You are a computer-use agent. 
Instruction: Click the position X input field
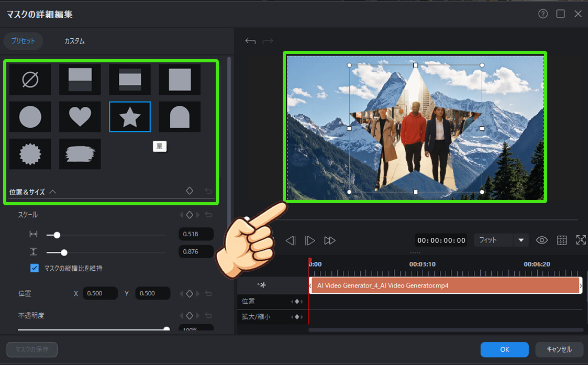tap(99, 293)
